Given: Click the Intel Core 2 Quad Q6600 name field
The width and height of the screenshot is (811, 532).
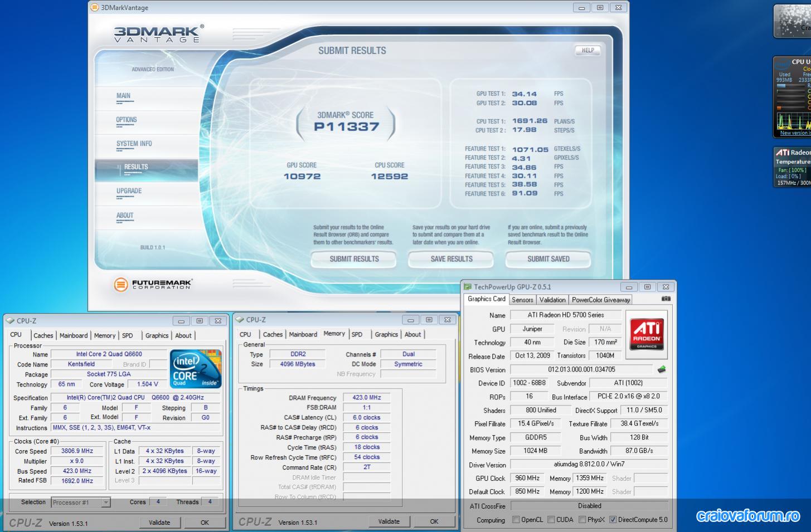Looking at the screenshot, I should [109, 354].
